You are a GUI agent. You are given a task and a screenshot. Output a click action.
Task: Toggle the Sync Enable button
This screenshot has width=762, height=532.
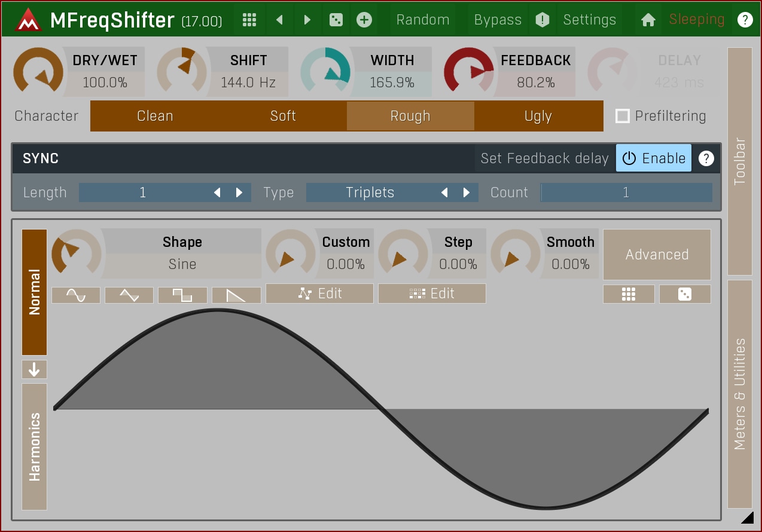point(654,158)
